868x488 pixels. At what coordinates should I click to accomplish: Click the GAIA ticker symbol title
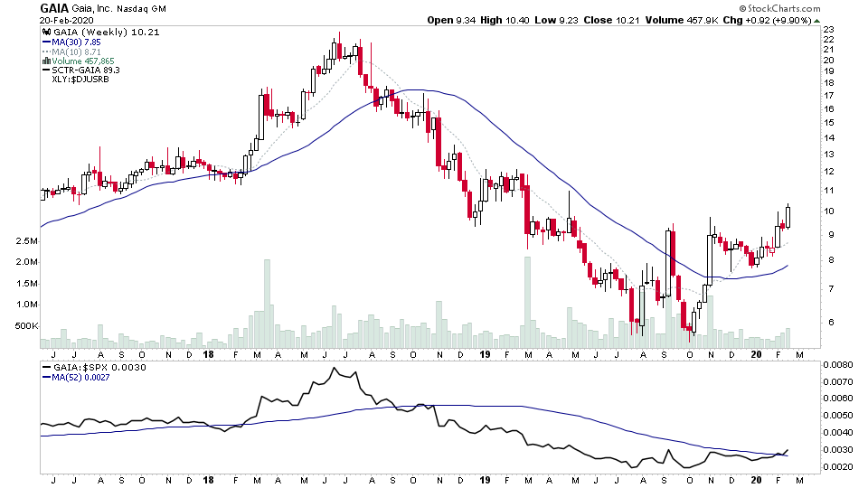tap(54, 8)
